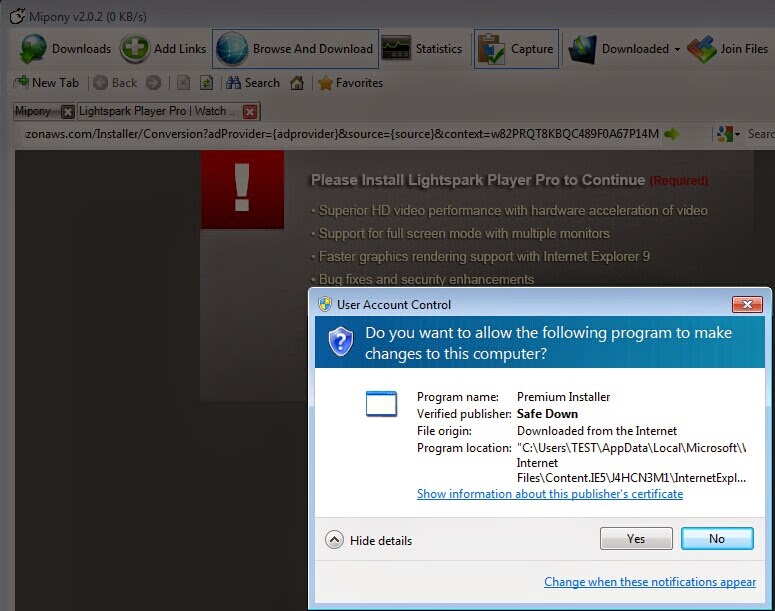Refresh the current page icon
The width and height of the screenshot is (775, 611).
pyautogui.click(x=206, y=83)
